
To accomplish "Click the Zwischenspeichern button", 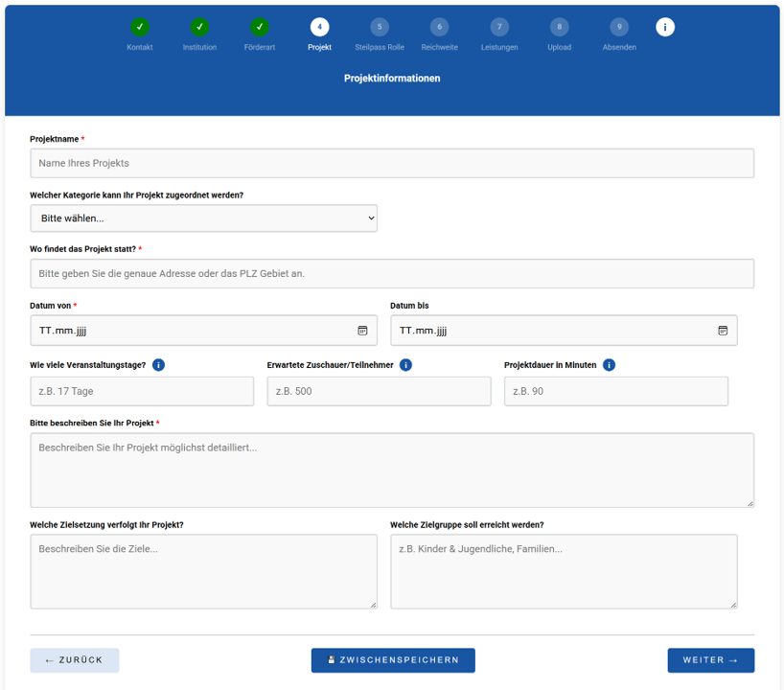I will coord(393,660).
